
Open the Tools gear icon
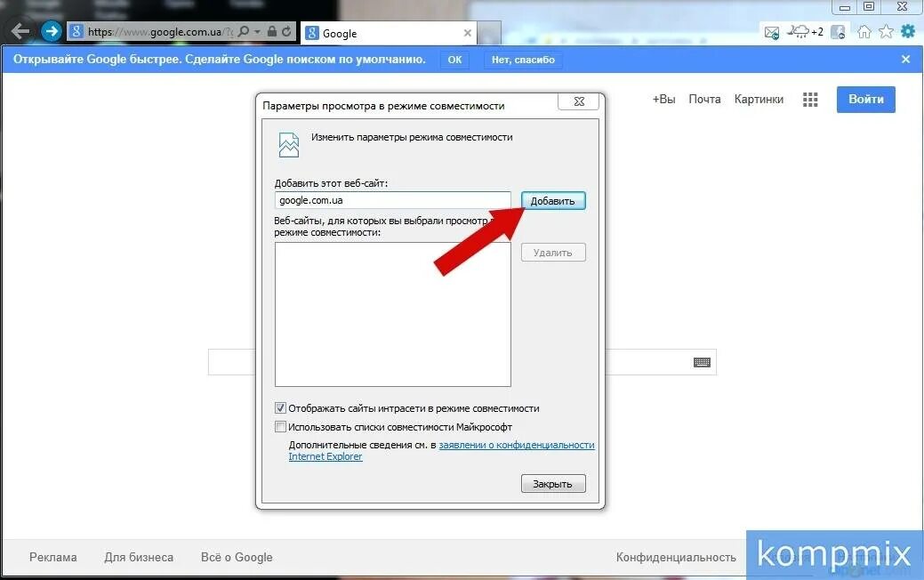point(908,31)
